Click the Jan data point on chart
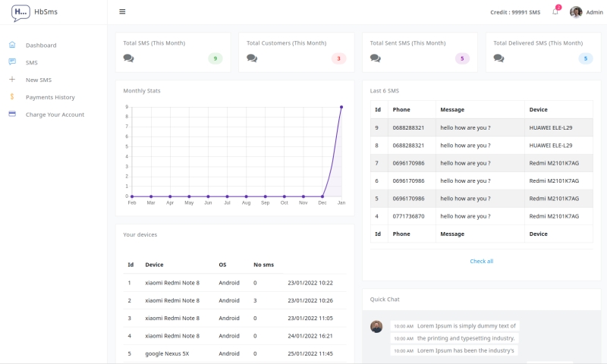 click(x=341, y=107)
